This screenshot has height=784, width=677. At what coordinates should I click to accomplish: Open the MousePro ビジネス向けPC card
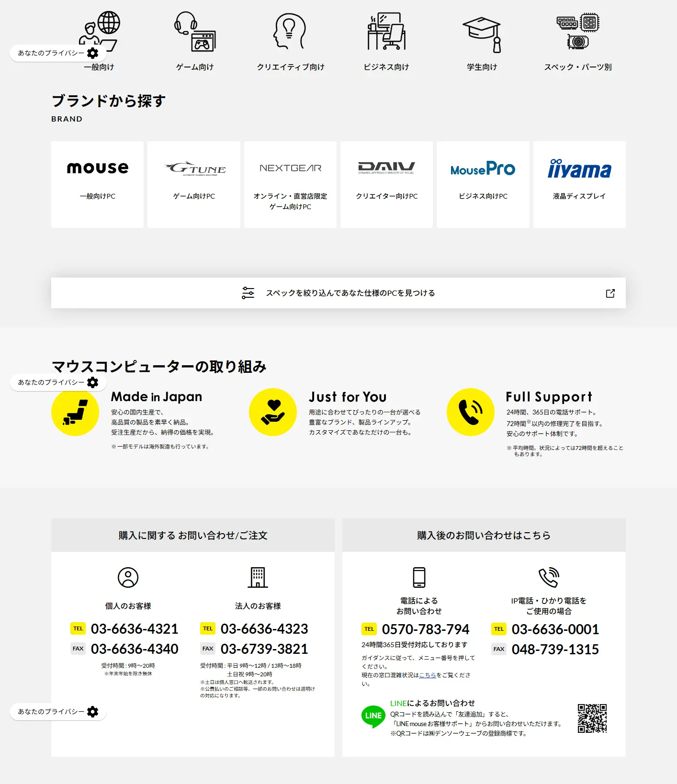pos(483,184)
